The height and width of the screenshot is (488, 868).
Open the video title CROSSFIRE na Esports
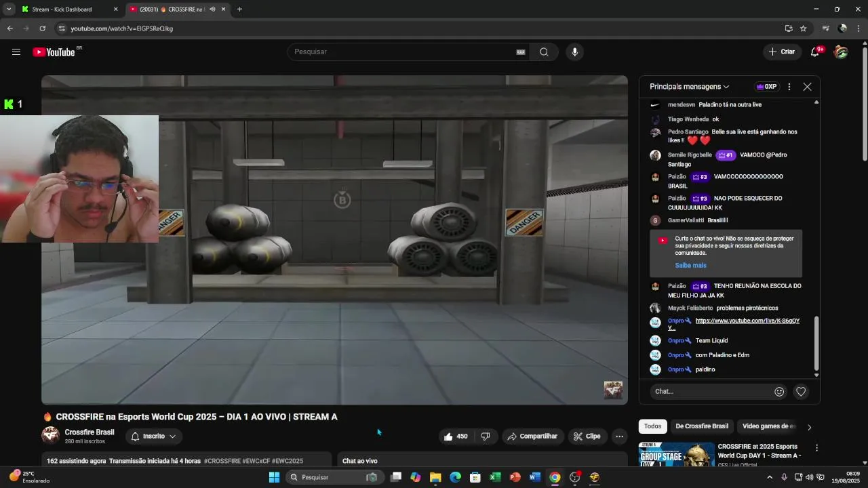click(196, 417)
